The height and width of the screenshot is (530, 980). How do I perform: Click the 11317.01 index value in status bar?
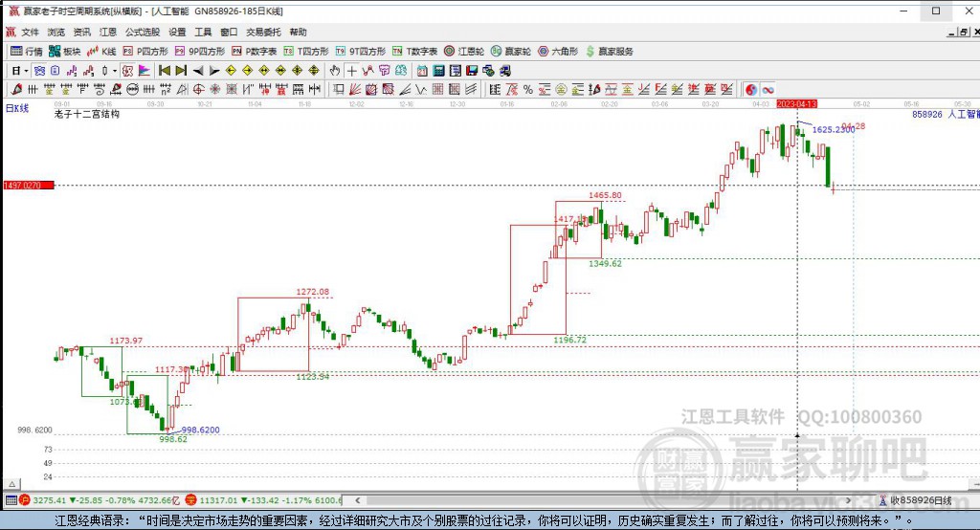(219, 500)
